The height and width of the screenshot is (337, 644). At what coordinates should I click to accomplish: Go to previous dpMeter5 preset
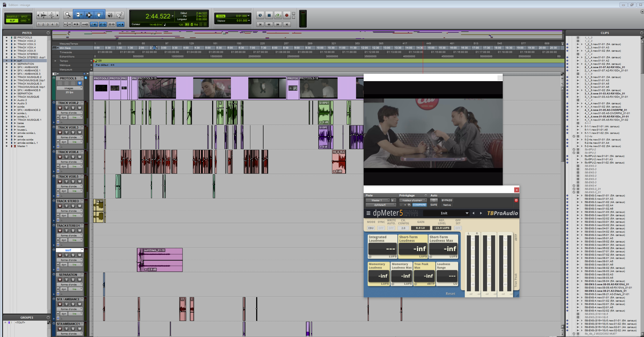(x=473, y=213)
